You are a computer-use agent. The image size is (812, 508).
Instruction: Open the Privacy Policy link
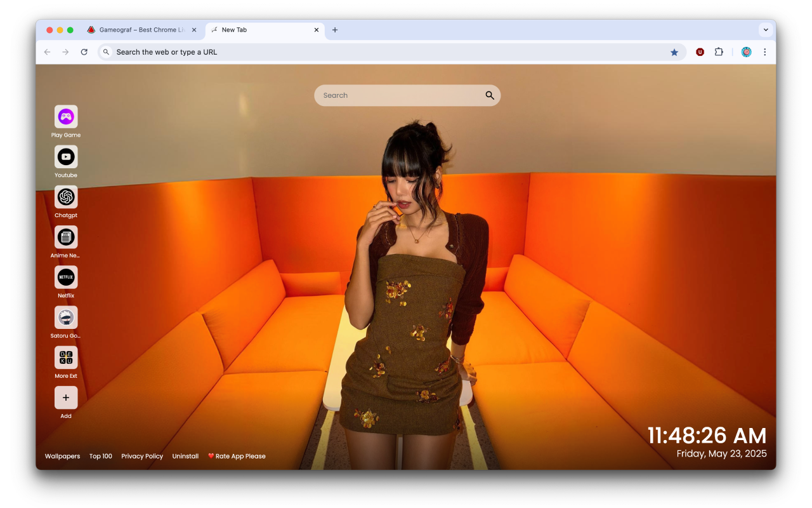coord(142,456)
